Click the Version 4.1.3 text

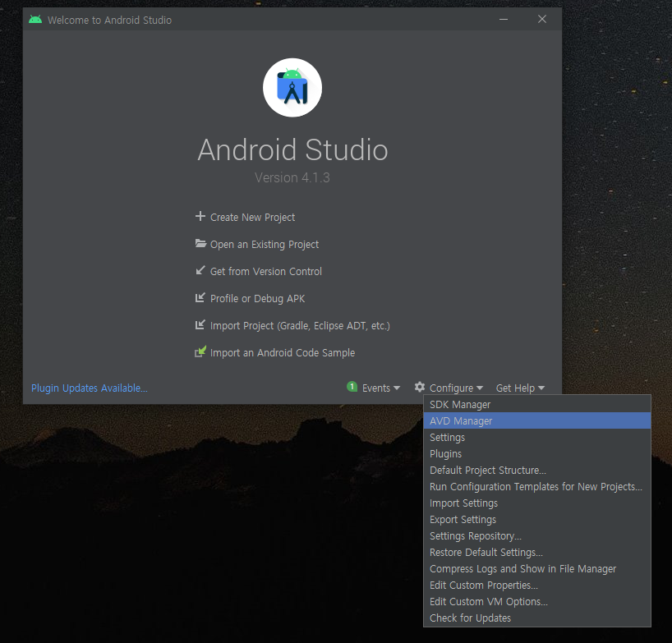click(292, 177)
